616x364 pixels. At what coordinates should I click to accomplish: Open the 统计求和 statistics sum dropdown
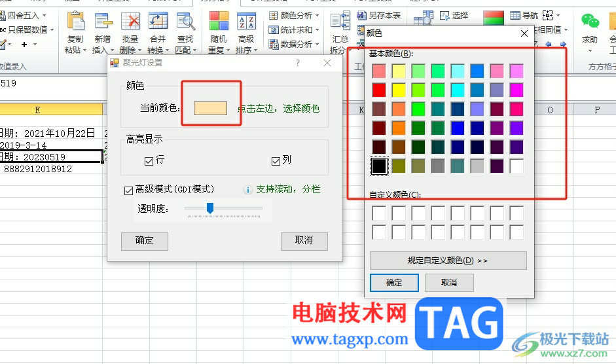317,30
